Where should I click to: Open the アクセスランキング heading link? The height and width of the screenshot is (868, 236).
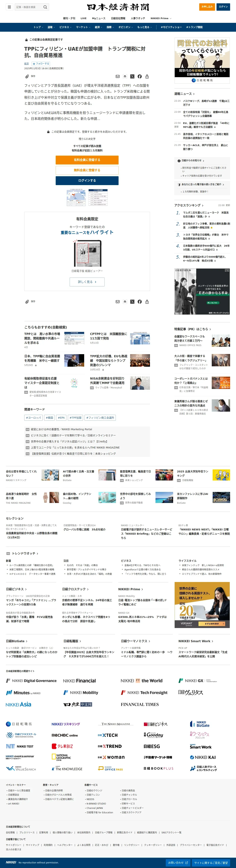pos(189,205)
